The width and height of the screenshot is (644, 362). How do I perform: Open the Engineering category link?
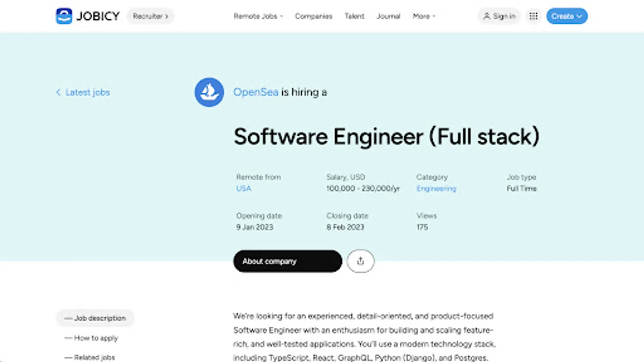tap(436, 188)
